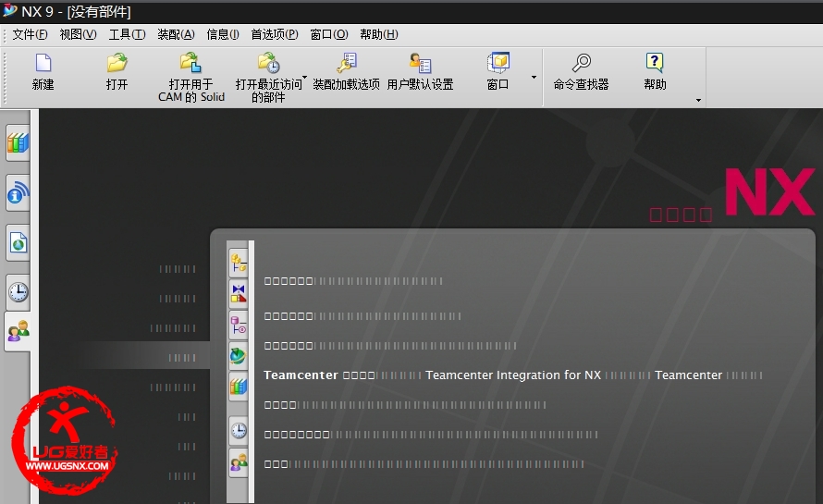Open 装配加载选项 assembly load options
This screenshot has width=823, height=504.
coord(346,72)
